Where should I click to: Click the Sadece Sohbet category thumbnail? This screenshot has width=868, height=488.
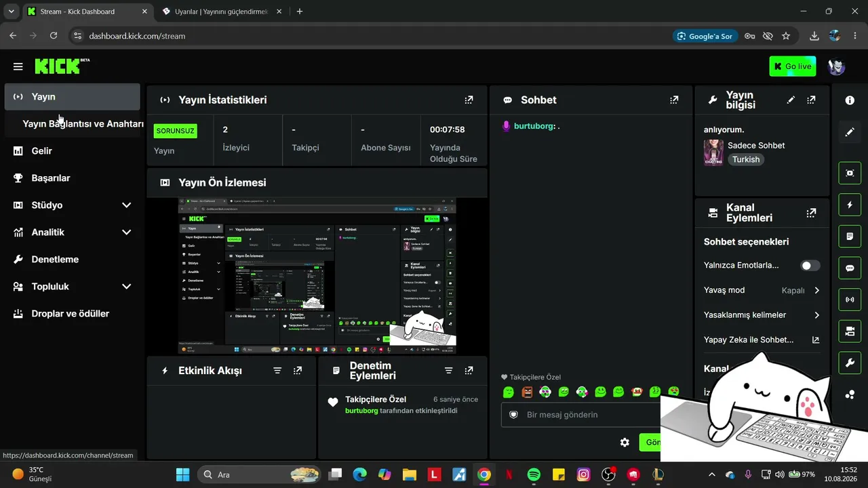713,152
